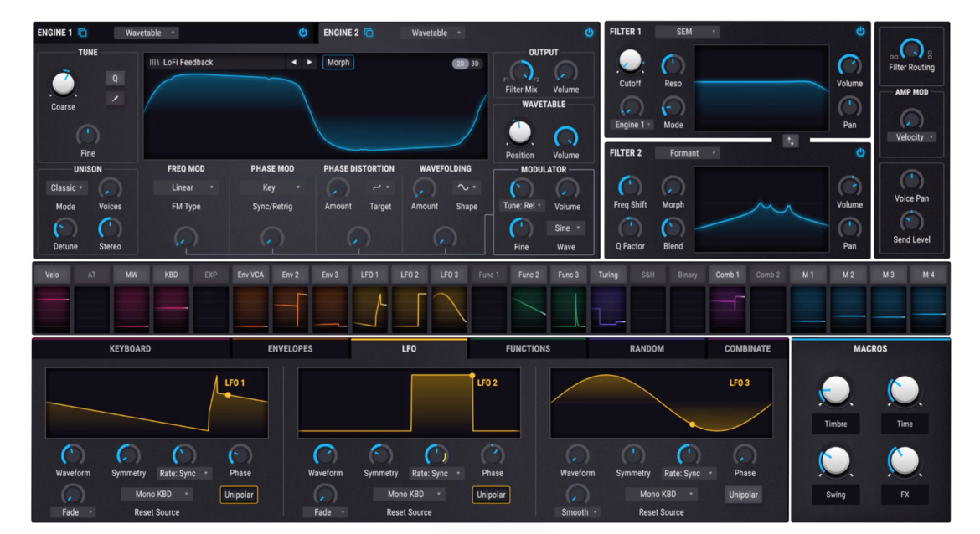
Task: Click the Coarse tune knob
Action: (63, 84)
